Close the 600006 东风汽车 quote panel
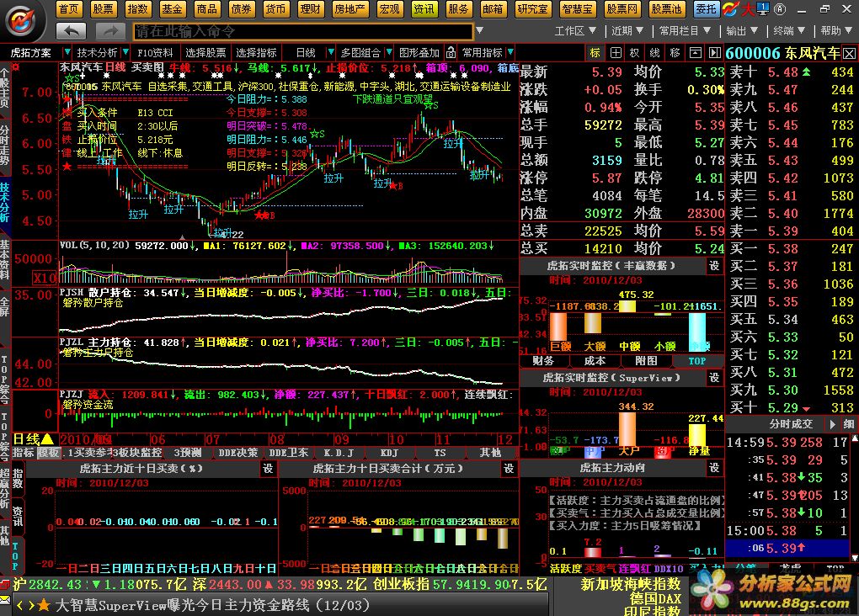 pos(849,53)
